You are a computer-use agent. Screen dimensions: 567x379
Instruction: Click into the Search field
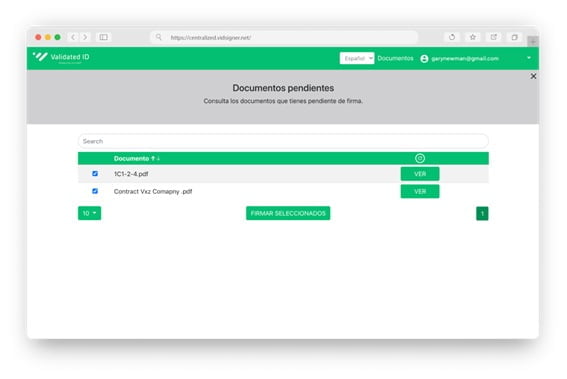tap(283, 141)
